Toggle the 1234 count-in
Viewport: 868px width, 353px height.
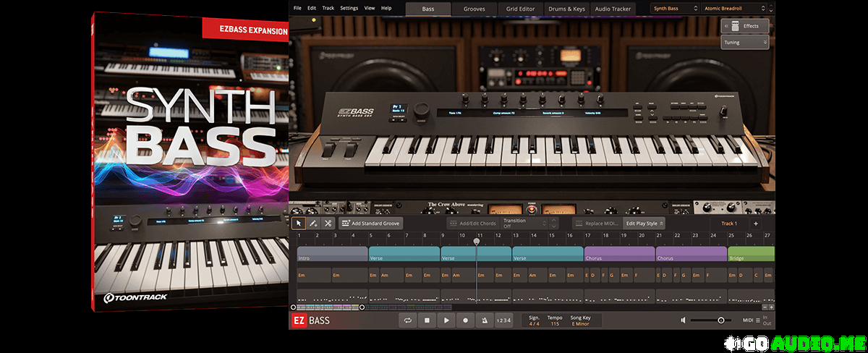pos(503,320)
